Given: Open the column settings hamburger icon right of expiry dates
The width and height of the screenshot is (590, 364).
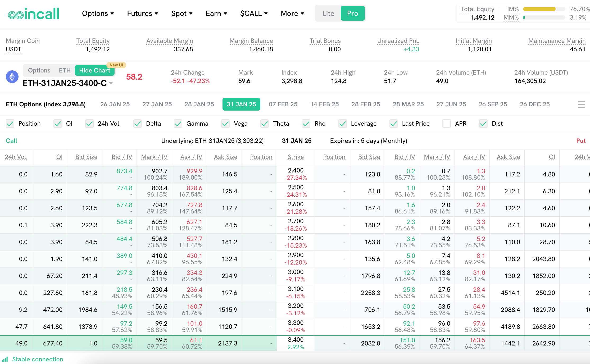Looking at the screenshot, I should tap(581, 104).
